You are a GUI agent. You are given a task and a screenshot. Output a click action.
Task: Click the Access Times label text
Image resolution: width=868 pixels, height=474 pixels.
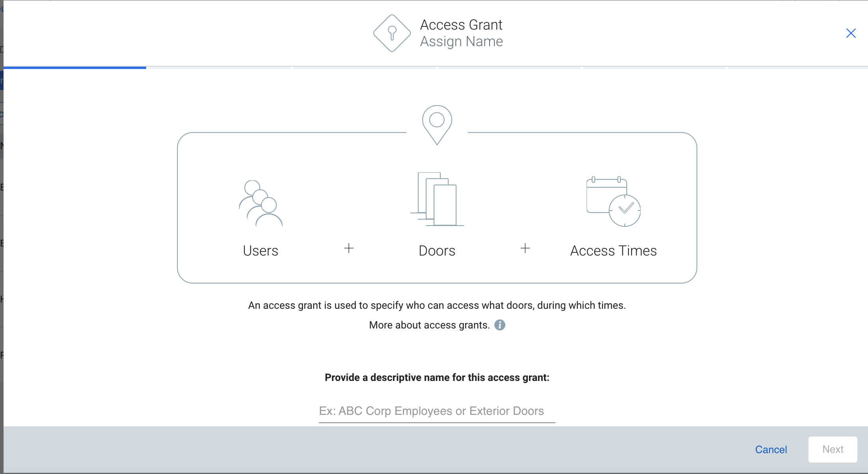pos(613,250)
